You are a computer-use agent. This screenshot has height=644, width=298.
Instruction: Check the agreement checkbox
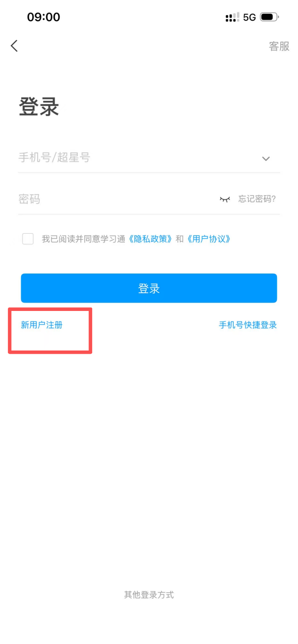(28, 239)
